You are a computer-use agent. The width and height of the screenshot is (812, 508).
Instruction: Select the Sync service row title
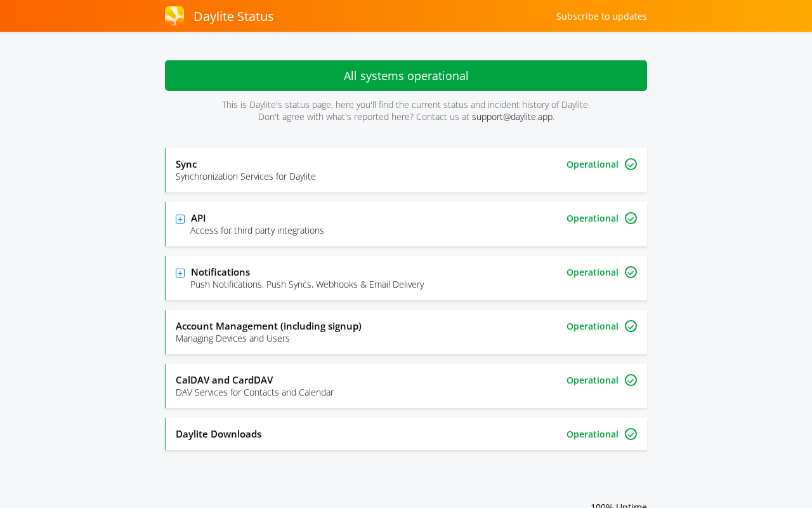[186, 164]
